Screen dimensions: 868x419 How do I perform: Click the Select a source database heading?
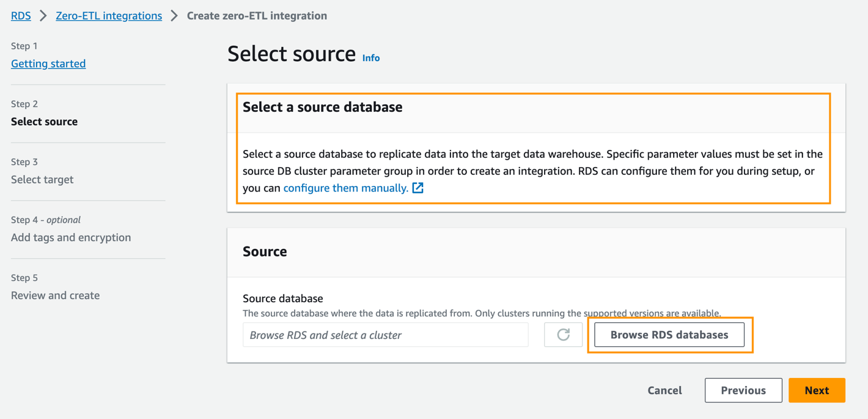tap(323, 107)
